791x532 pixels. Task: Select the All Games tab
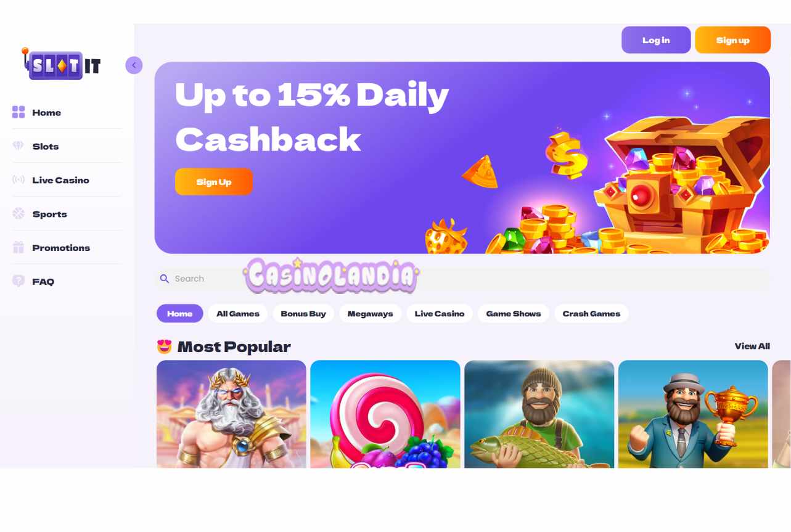tap(238, 313)
